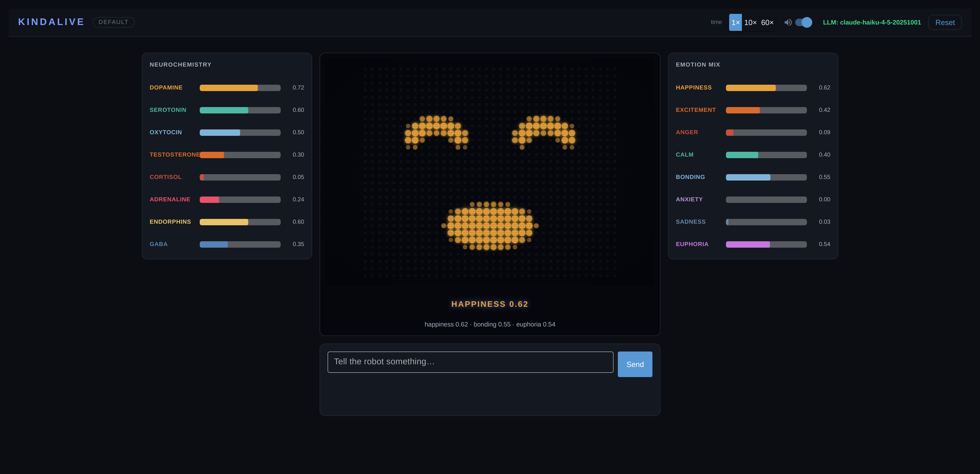Viewport: 980px width, 474px height.
Task: Click the Endorphins level bar
Action: (x=240, y=222)
